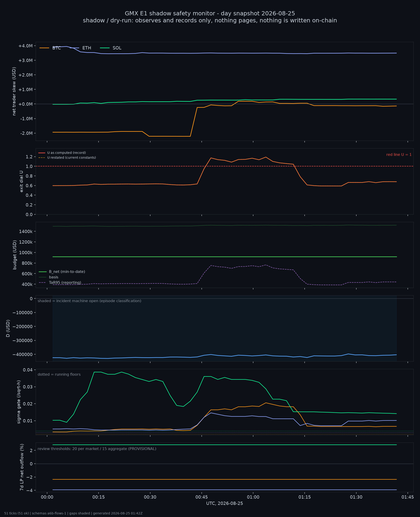The image size is (420, 517).
Task: Click the review thresholds PROVISIONAL note
Action: [x=97, y=449]
